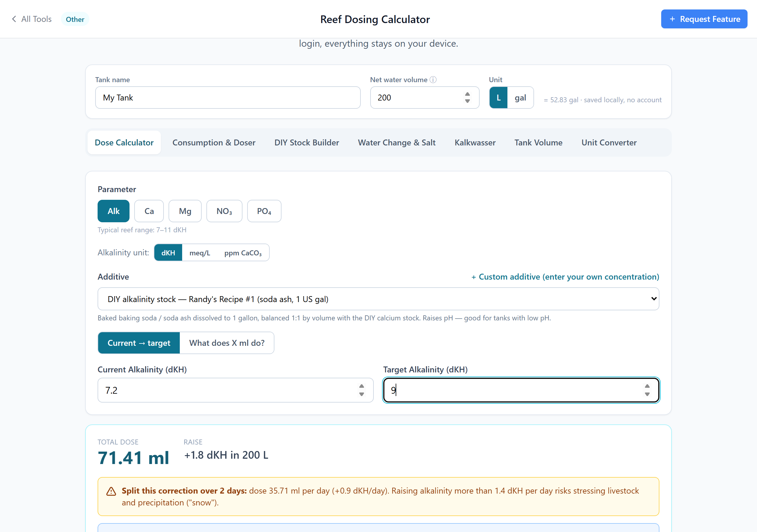Open the Additive dropdown

[x=378, y=299]
